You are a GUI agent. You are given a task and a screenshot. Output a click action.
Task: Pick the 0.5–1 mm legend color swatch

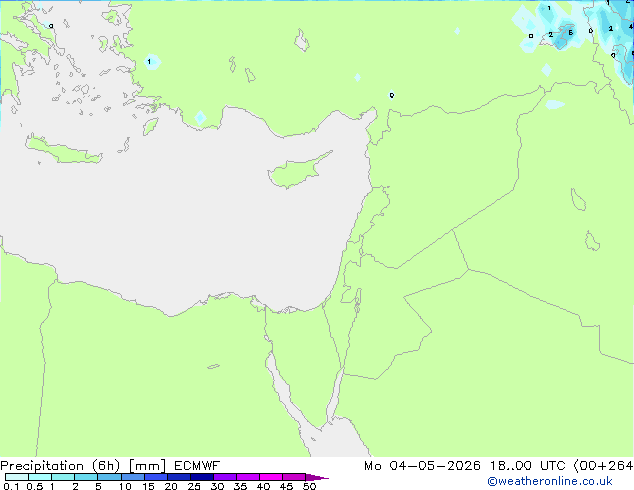coord(40,477)
